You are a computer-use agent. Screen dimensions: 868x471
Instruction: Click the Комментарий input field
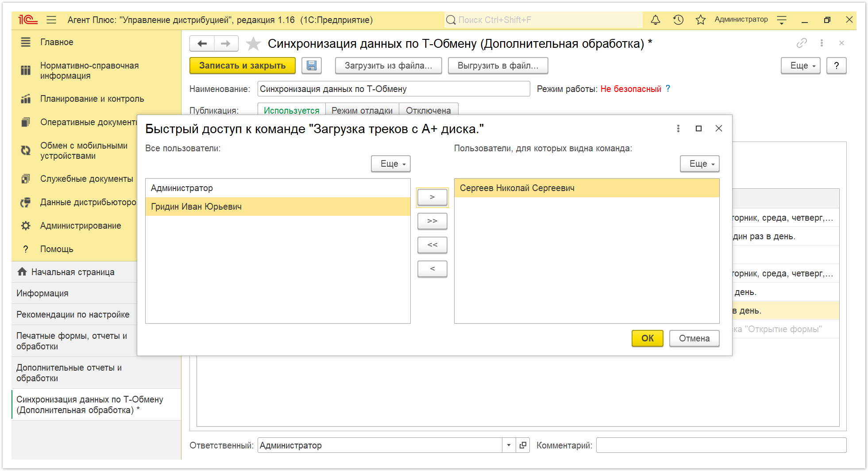coord(721,445)
